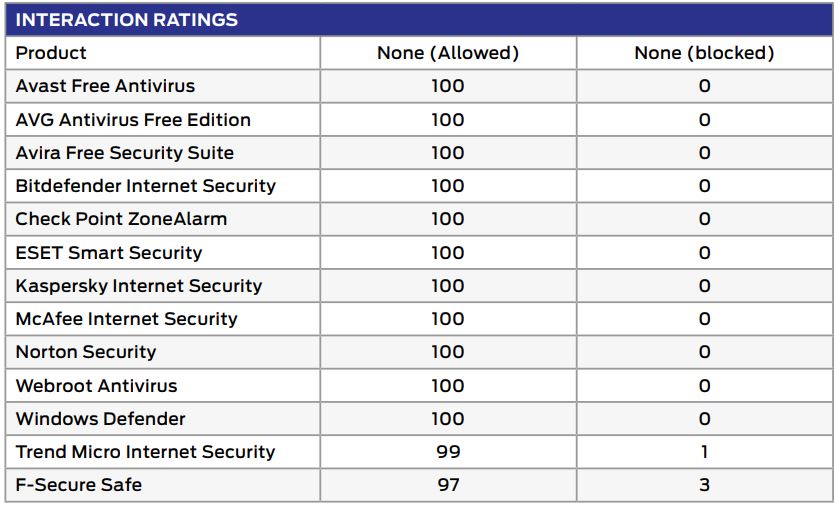Click Trend Micro Internet Security product name
Screen dimensions: 839x508
click(145, 452)
